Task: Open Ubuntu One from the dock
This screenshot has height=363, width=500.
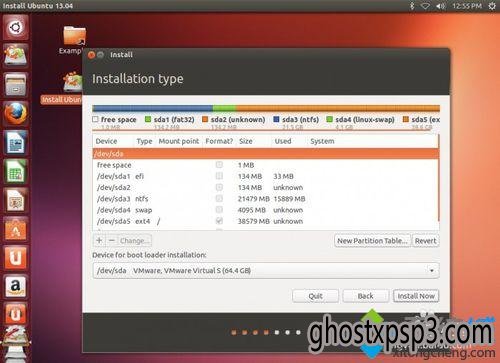Action: [16, 257]
